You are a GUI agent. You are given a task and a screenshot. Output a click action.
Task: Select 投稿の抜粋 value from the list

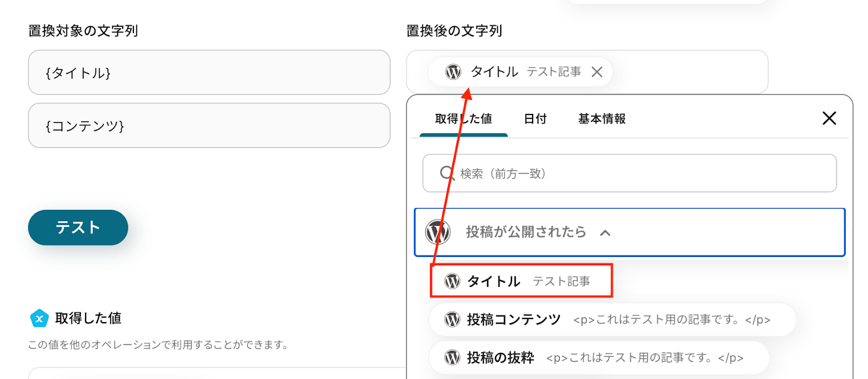(x=599, y=357)
